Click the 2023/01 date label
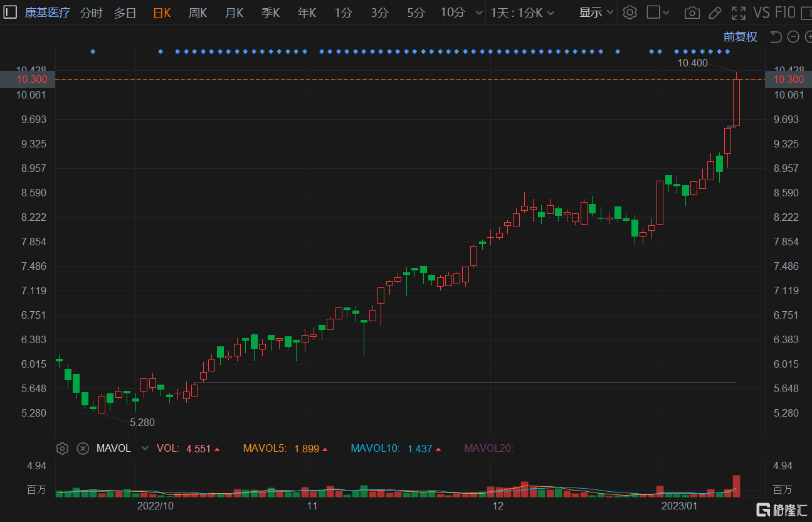This screenshot has height=522, width=812. coord(681,506)
